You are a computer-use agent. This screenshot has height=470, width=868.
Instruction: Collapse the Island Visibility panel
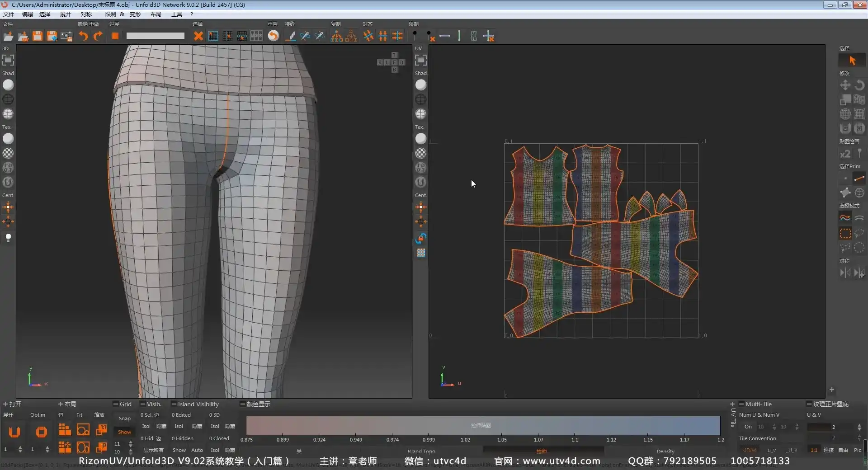(x=174, y=404)
